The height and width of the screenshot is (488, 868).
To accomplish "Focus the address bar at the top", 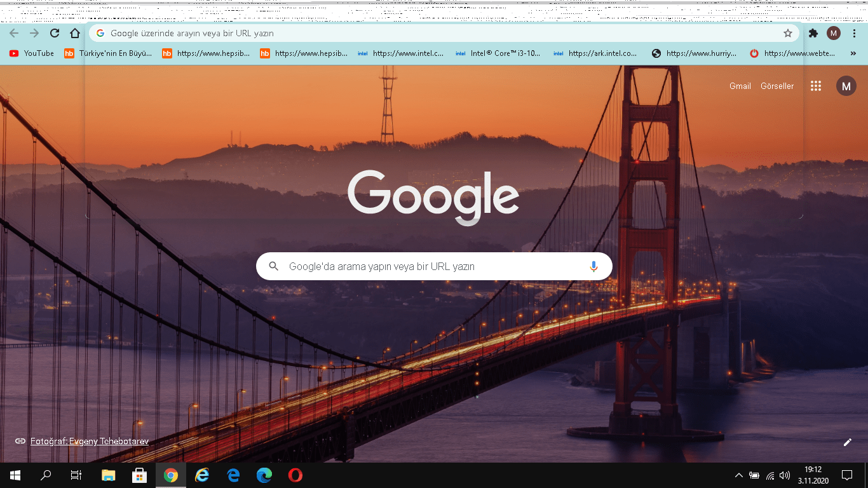I will pyautogui.click(x=444, y=33).
